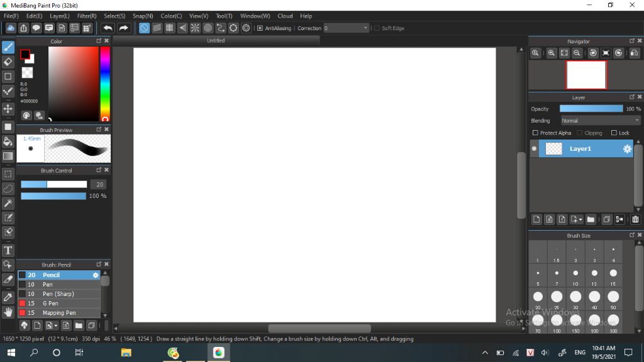Click the Redo arrow in toolbar
The height and width of the screenshot is (362, 644).
tap(123, 28)
